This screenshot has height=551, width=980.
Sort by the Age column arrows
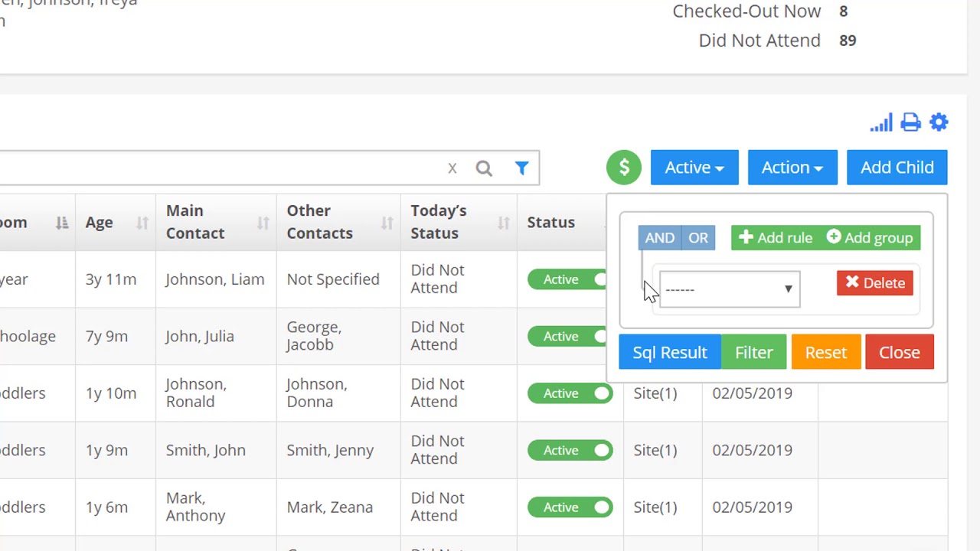click(x=142, y=223)
